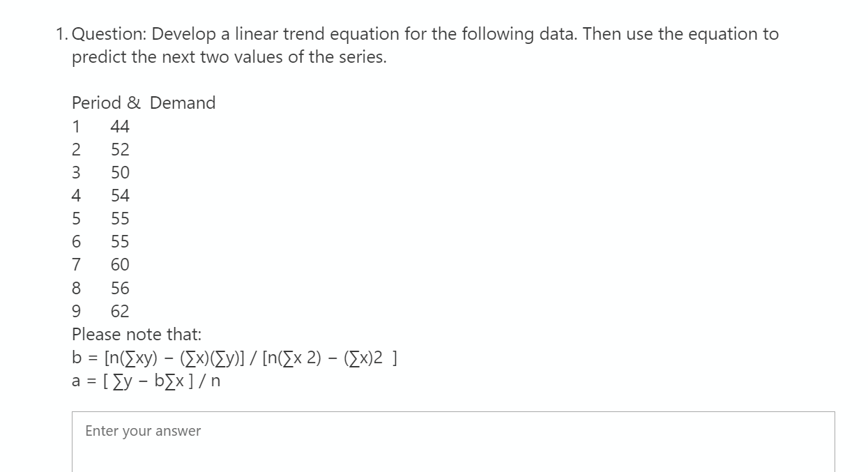Click the Period & Demand header

click(x=143, y=102)
